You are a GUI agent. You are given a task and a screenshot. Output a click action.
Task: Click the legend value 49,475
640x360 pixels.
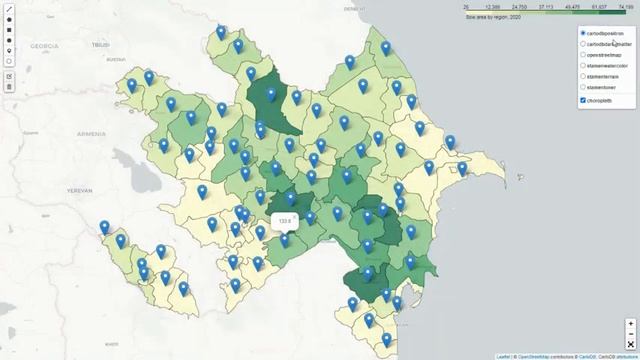[573, 7]
